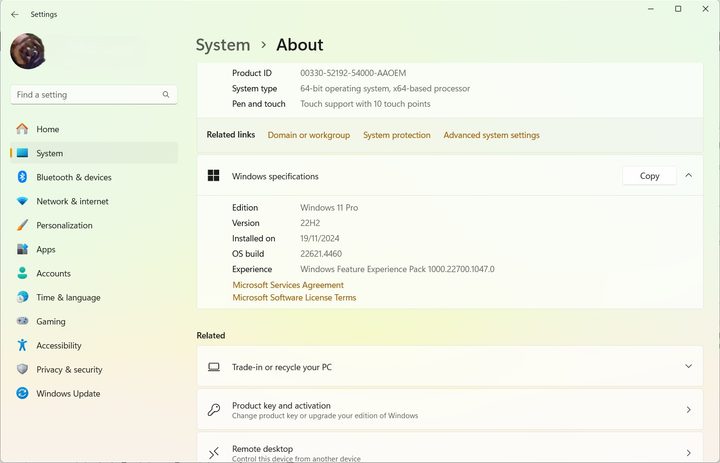Select the OS build value 22621.4460
This screenshot has width=720, height=463.
[x=321, y=254]
